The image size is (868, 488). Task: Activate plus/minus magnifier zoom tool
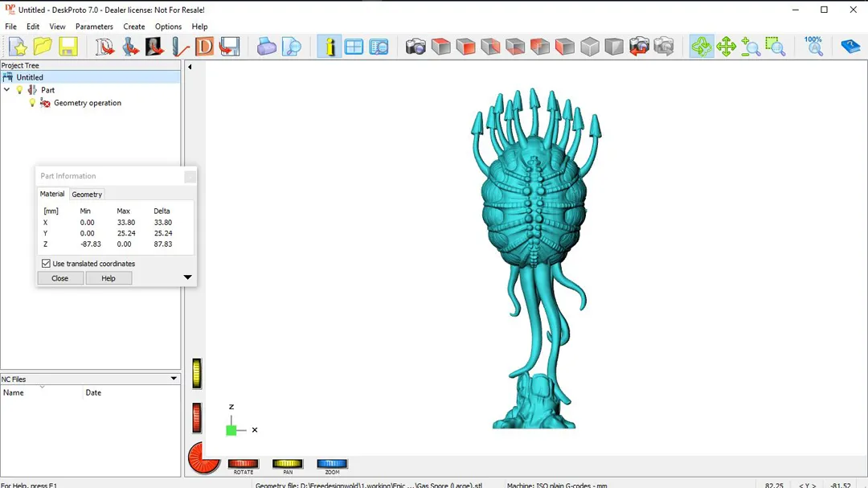tap(751, 47)
